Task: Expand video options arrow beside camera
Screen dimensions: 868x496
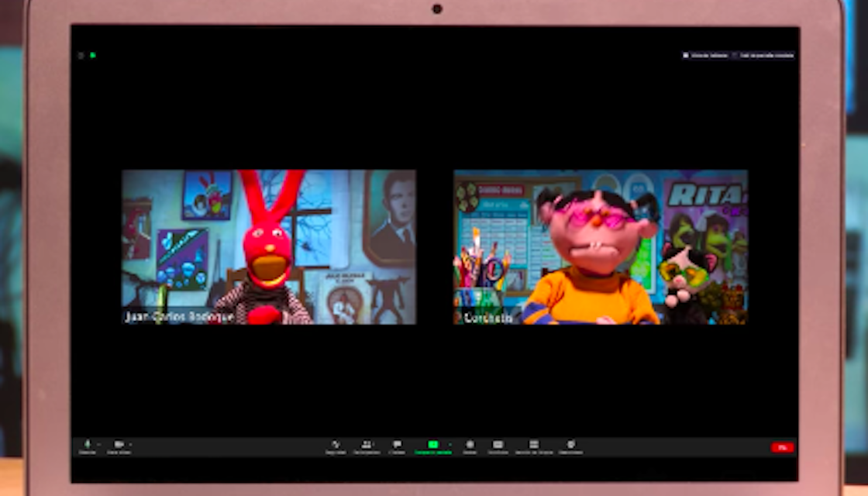Action: (x=130, y=444)
